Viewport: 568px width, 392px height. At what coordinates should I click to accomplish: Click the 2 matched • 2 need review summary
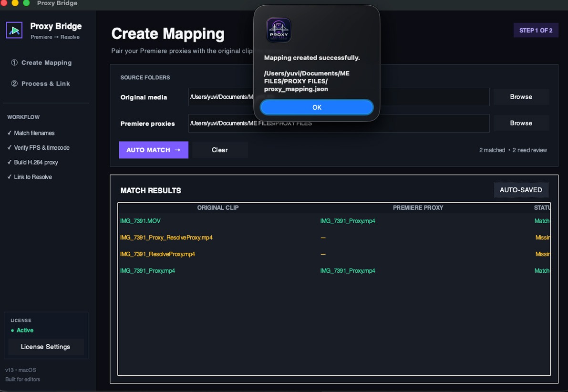[x=513, y=150]
